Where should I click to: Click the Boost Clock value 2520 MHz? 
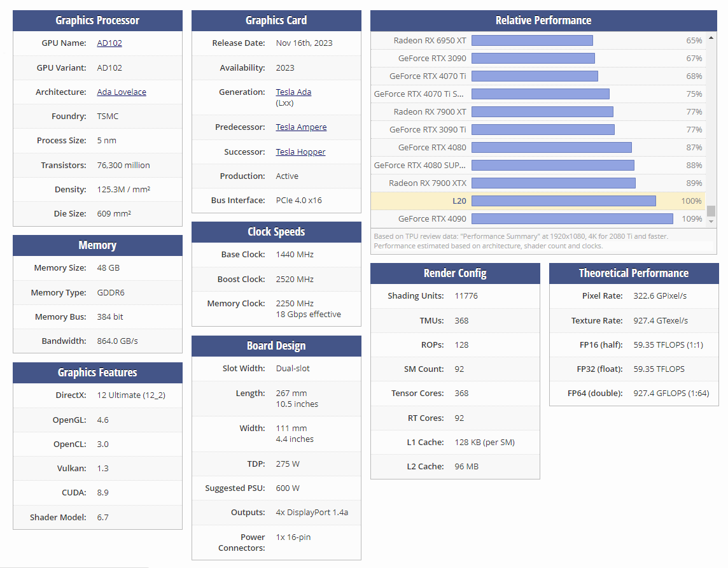[295, 279]
